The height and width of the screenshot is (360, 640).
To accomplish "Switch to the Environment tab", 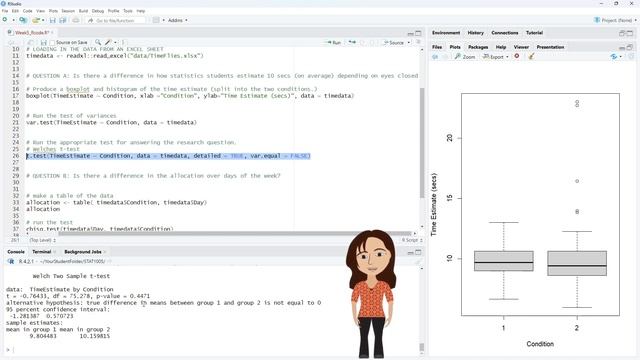I will pos(446,33).
